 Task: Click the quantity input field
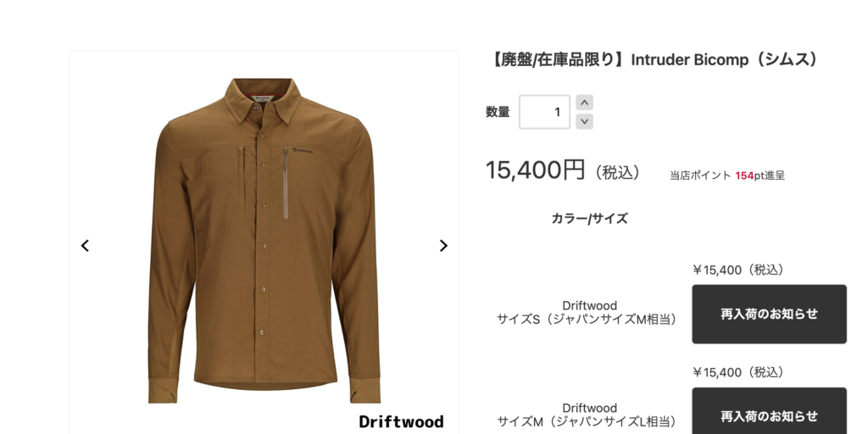(x=544, y=112)
